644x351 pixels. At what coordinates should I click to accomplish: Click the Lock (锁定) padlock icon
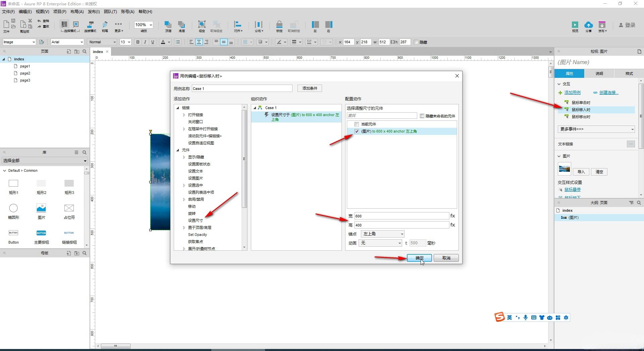point(279,24)
